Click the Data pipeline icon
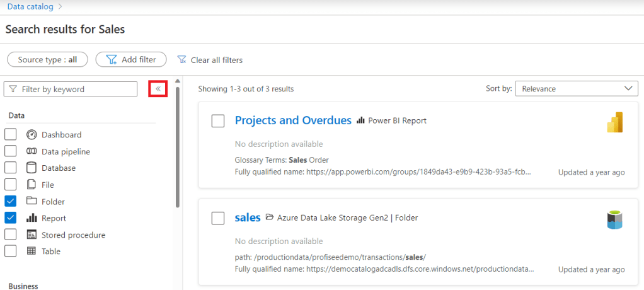 [32, 151]
